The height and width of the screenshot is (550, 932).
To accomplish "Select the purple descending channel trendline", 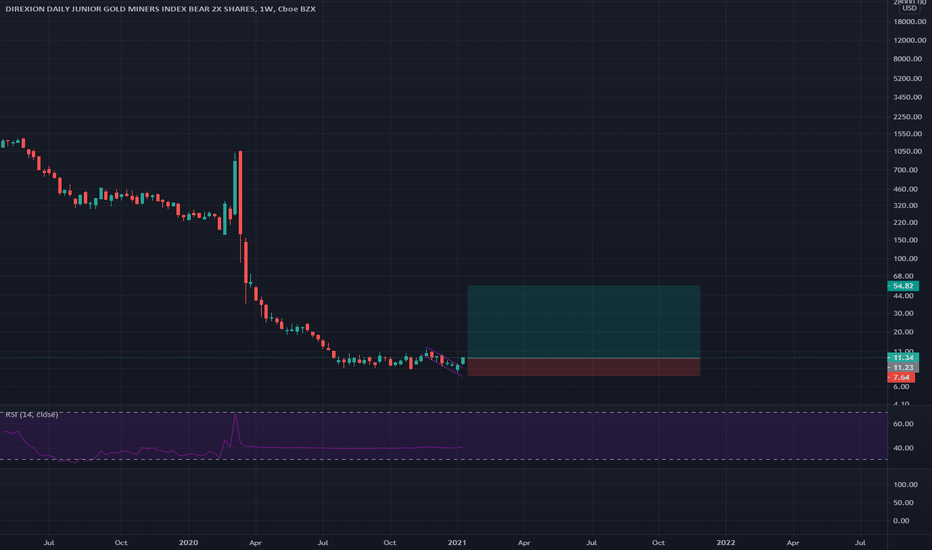I will click(443, 362).
